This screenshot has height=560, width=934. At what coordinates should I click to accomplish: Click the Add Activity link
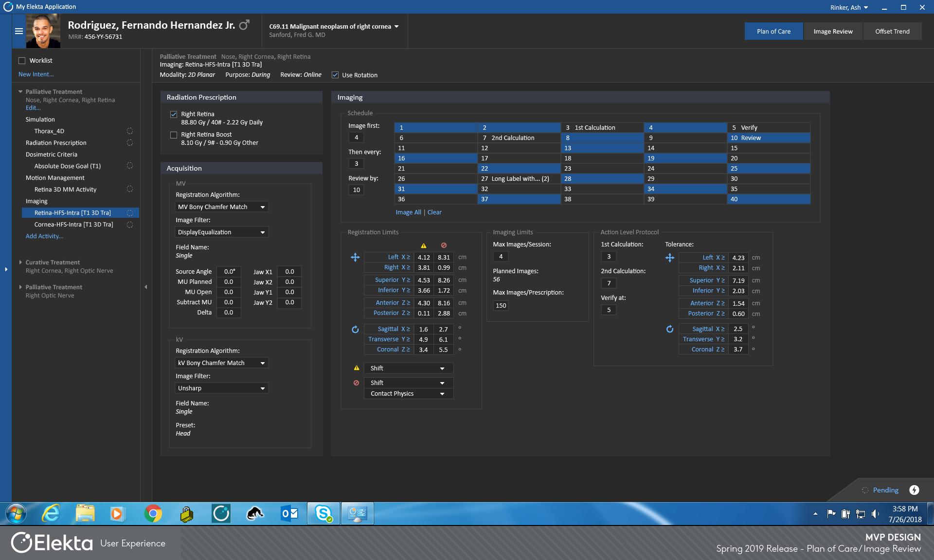pos(44,236)
